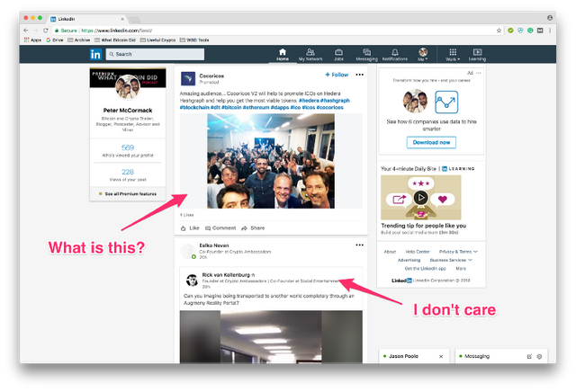
Task: Click the Download now ad button
Action: pyautogui.click(x=431, y=142)
